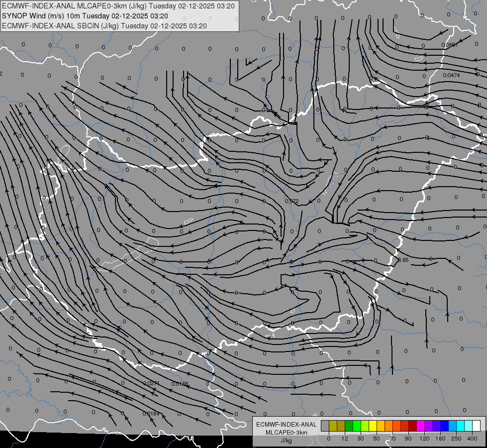Click the legend scale value '160'

(x=440, y=439)
